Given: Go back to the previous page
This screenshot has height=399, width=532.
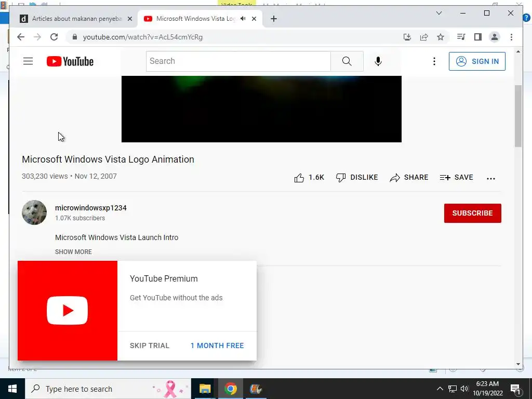Looking at the screenshot, I should (x=21, y=37).
